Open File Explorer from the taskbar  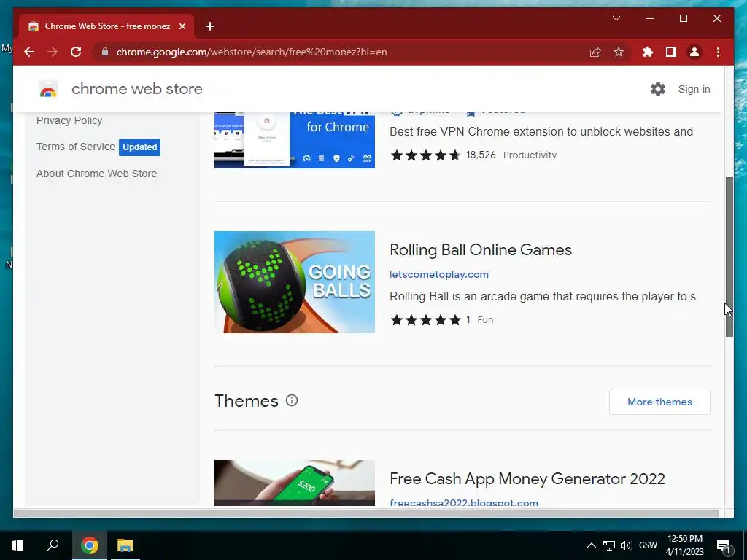click(125, 545)
